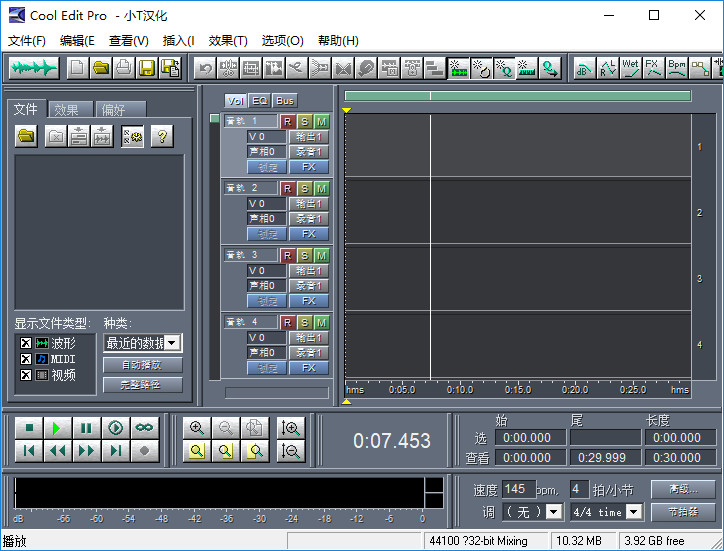Zoom in vertically
Viewport: 724px width, 551px height.
291,428
